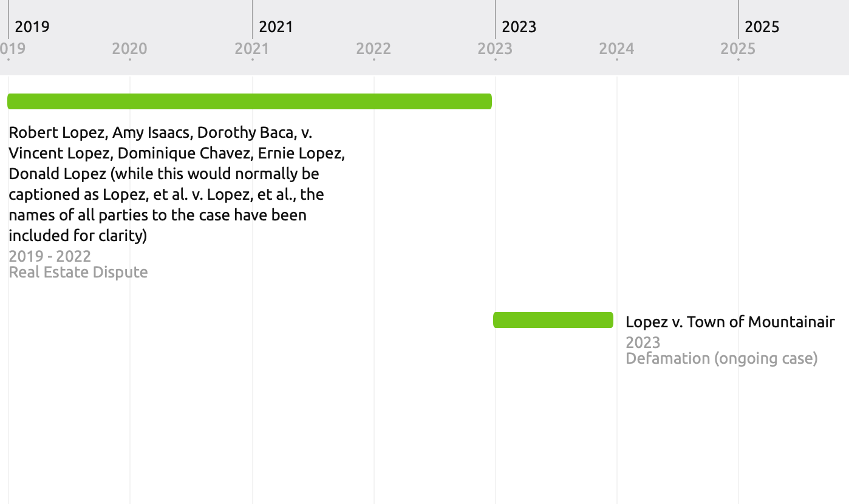Click the 'included for clarity)' text line

click(78, 236)
